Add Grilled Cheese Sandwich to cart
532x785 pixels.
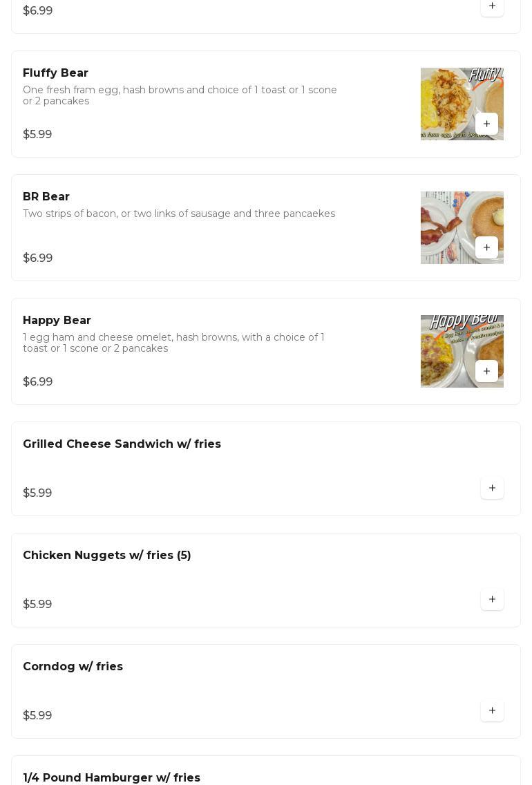coord(492,488)
